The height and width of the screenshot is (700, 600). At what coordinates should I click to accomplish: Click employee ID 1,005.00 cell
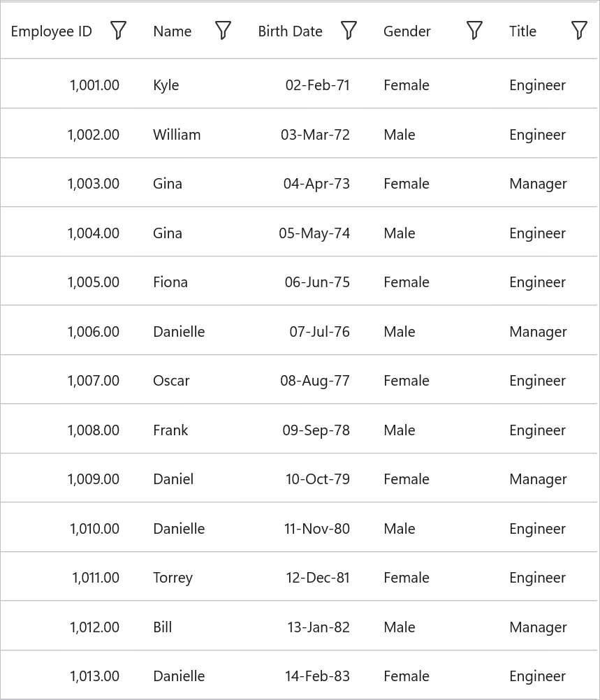(93, 282)
